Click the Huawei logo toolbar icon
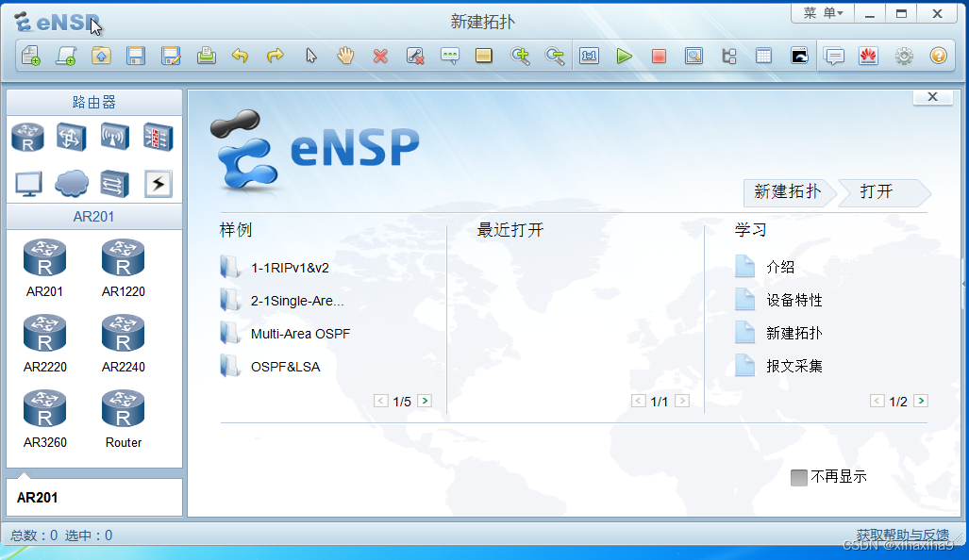Viewport: 969px width, 560px height. click(x=868, y=56)
